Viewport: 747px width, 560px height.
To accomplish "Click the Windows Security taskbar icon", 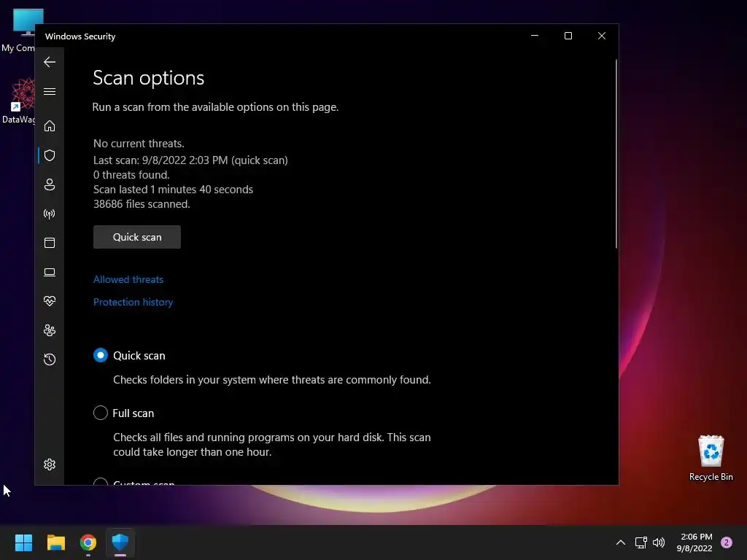I will tap(120, 542).
